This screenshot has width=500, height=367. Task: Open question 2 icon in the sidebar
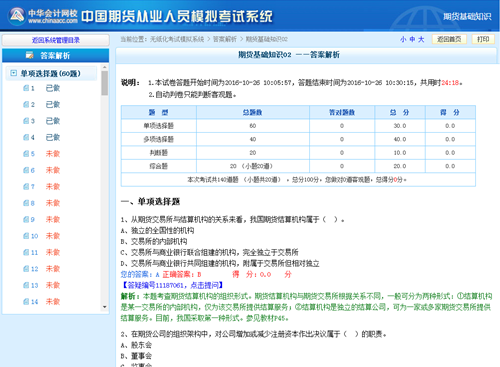pos(26,104)
